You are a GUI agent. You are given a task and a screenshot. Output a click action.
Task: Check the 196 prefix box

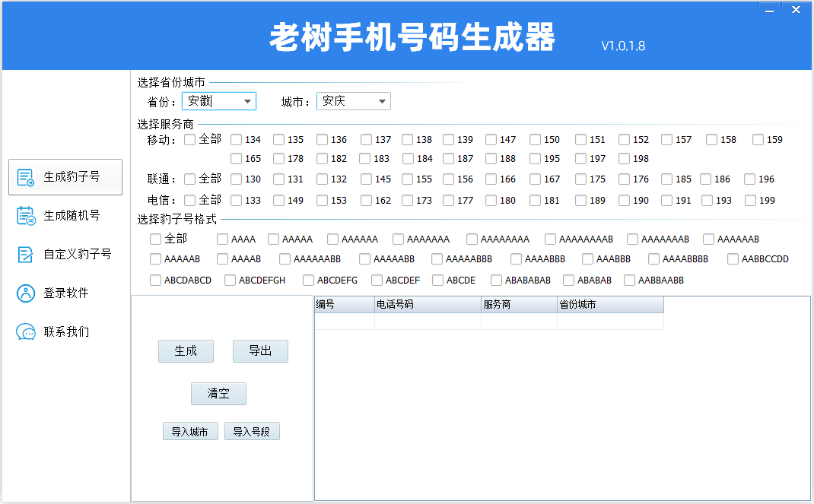click(x=749, y=179)
